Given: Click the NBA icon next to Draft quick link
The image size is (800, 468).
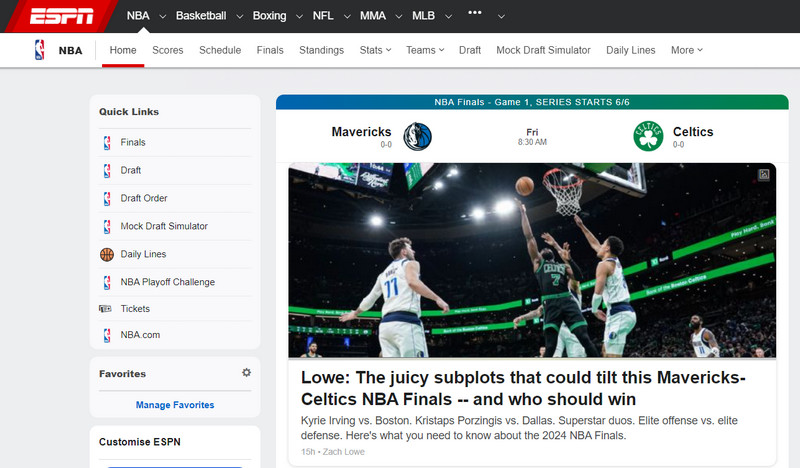Looking at the screenshot, I should [107, 170].
